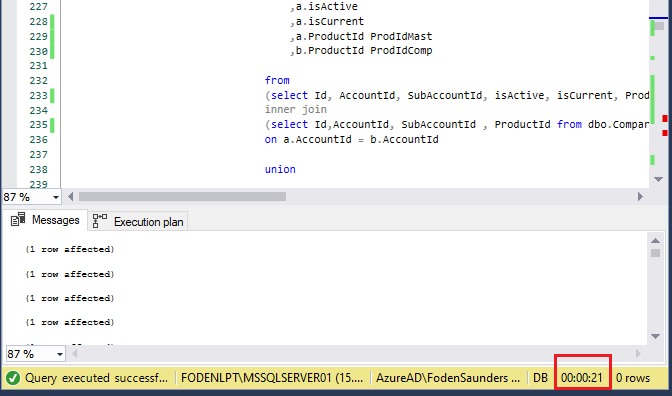Switch to the Execution plan tab
672x396 pixels.
coord(138,222)
